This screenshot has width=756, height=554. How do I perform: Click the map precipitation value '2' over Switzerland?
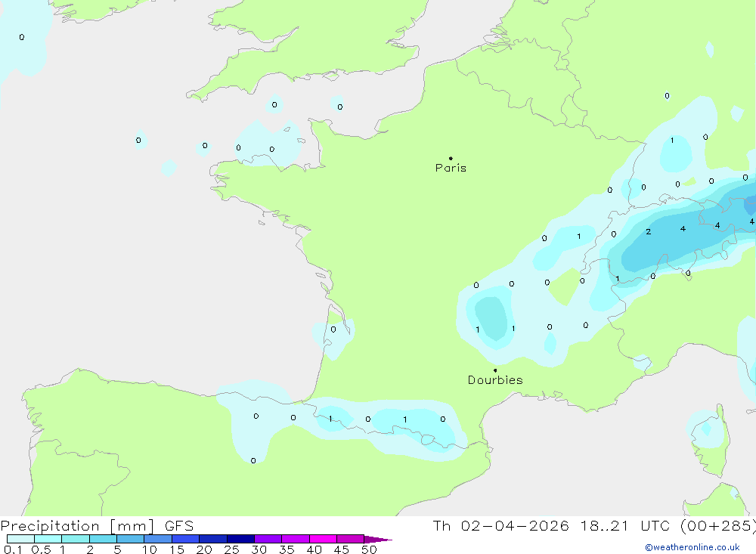pos(649,232)
